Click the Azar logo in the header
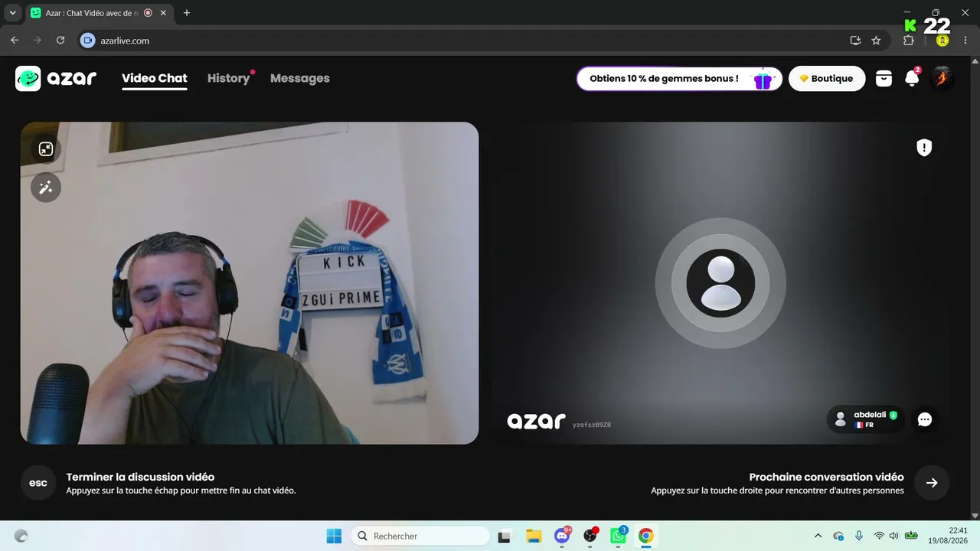 click(56, 78)
